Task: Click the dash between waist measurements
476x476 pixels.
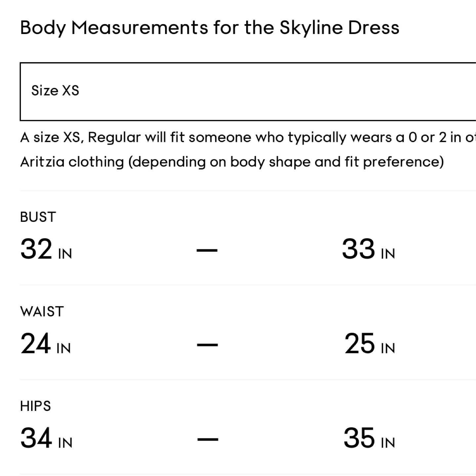Action: [207, 345]
